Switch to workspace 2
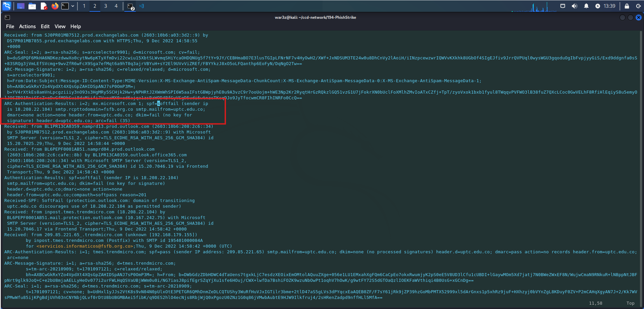 coord(95,6)
